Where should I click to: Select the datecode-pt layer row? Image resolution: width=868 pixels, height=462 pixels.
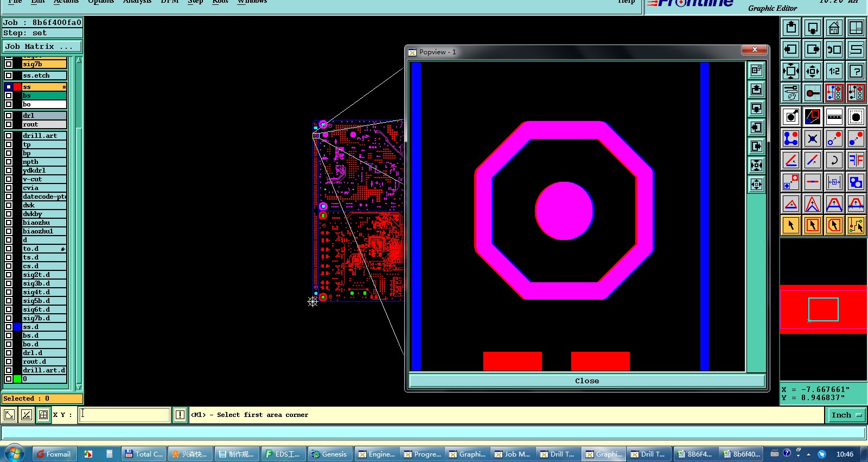click(44, 197)
